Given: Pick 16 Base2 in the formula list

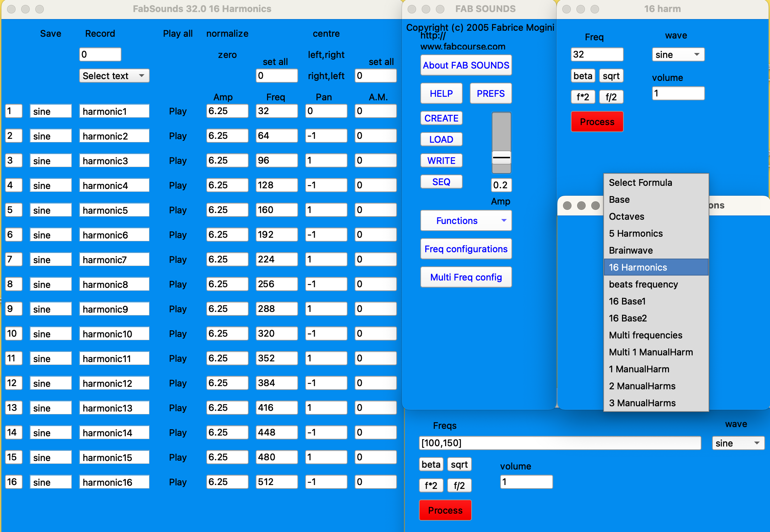Looking at the screenshot, I should tap(628, 318).
